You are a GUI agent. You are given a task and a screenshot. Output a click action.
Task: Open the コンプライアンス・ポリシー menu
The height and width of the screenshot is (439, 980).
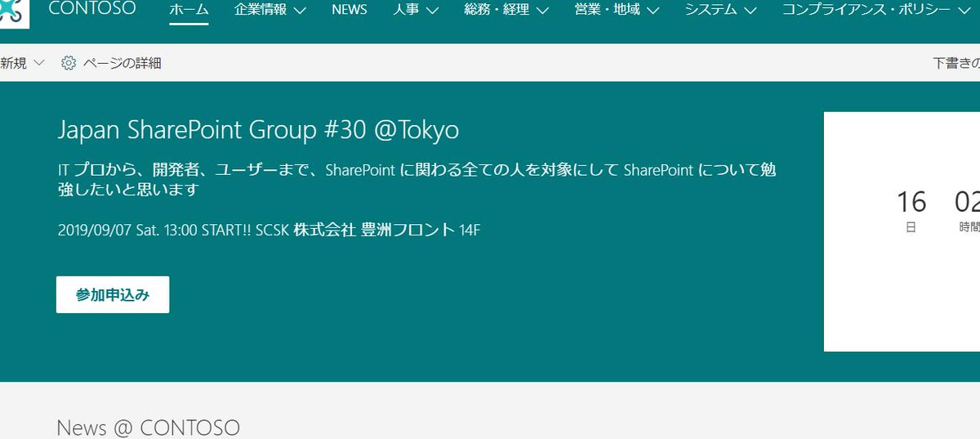coord(866,11)
